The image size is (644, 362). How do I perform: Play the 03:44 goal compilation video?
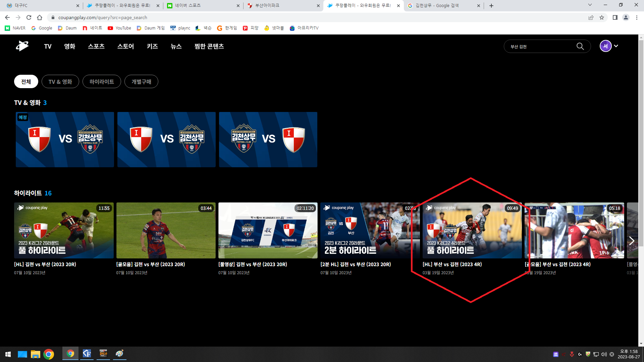[x=166, y=230]
